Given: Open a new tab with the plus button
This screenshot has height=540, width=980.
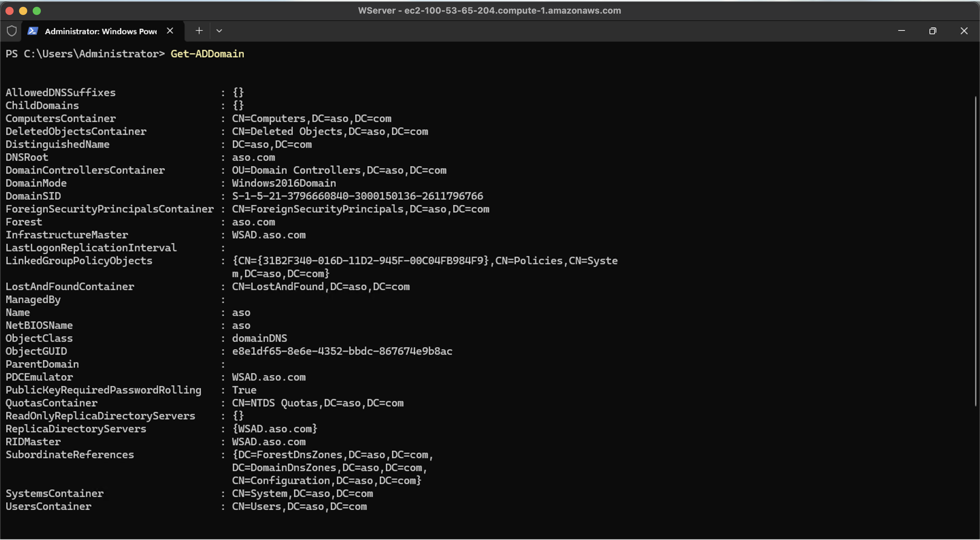Looking at the screenshot, I should coord(199,31).
